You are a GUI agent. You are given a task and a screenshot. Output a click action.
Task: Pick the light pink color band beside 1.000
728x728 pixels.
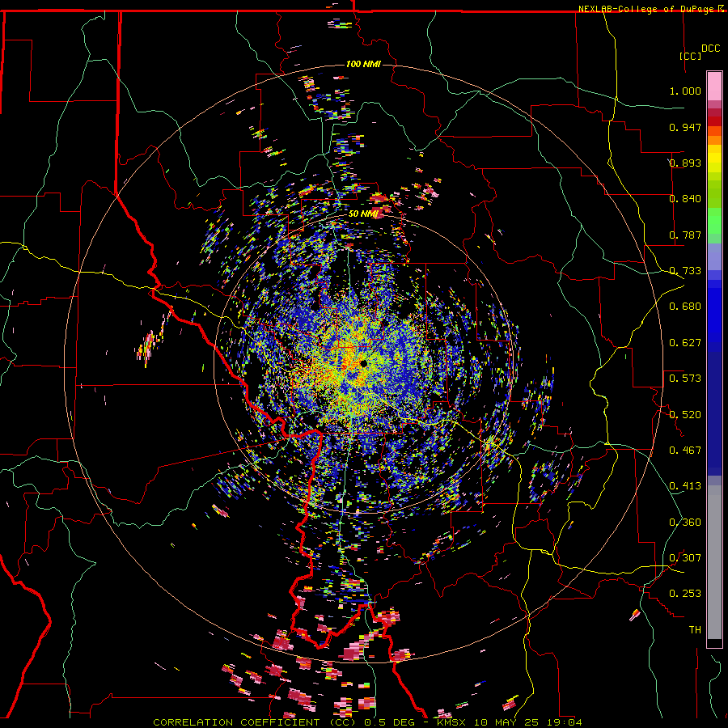714,87
